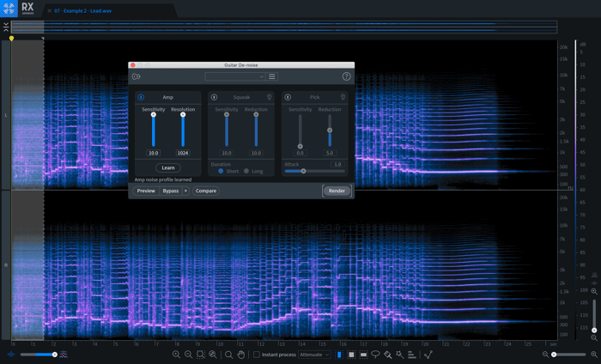
Task: Click the waveform/spectrogram opacity slider handle
Action: 55,355
